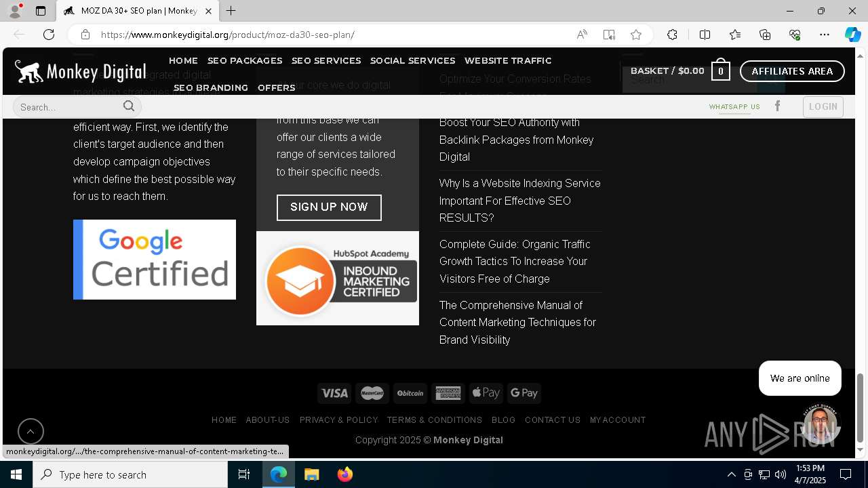This screenshot has height=488, width=868.
Task: Click the scroll-to-top arrow button
Action: pyautogui.click(x=31, y=431)
